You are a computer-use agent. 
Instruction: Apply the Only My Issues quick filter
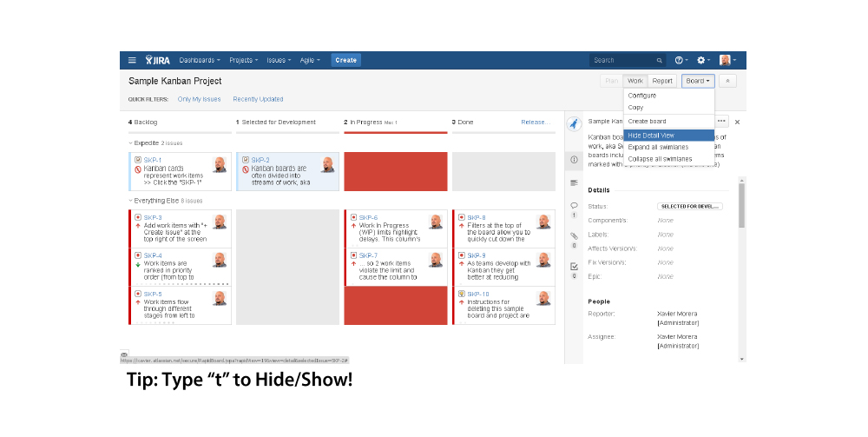pos(200,99)
